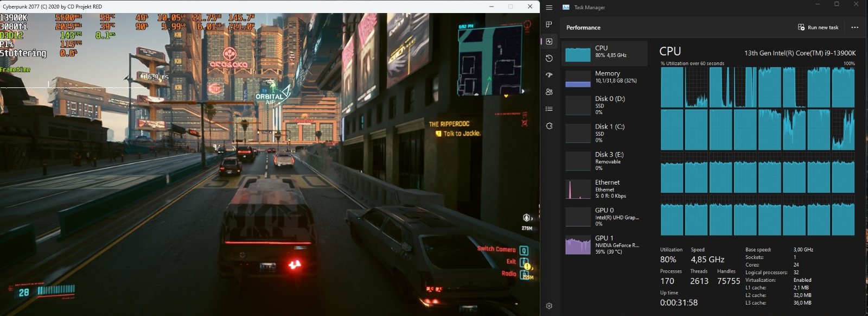Click the Performance page heading
Screen dimensions: 868x316
(x=583, y=27)
